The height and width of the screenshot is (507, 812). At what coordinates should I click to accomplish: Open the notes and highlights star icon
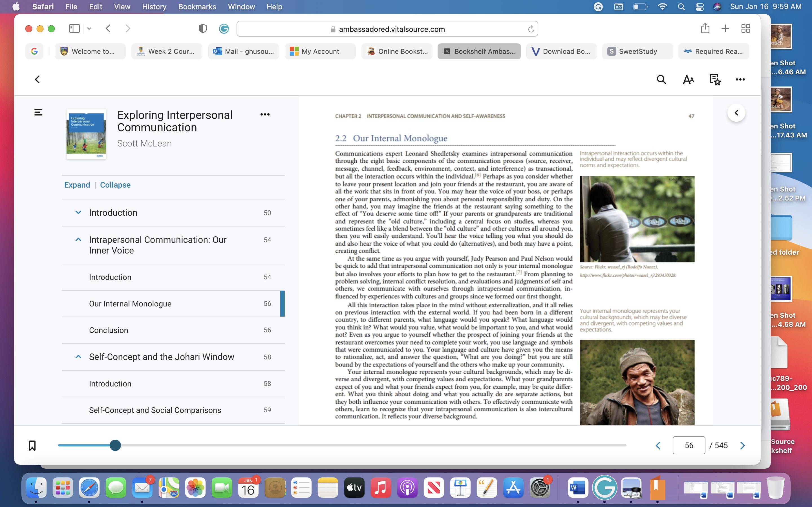click(715, 79)
